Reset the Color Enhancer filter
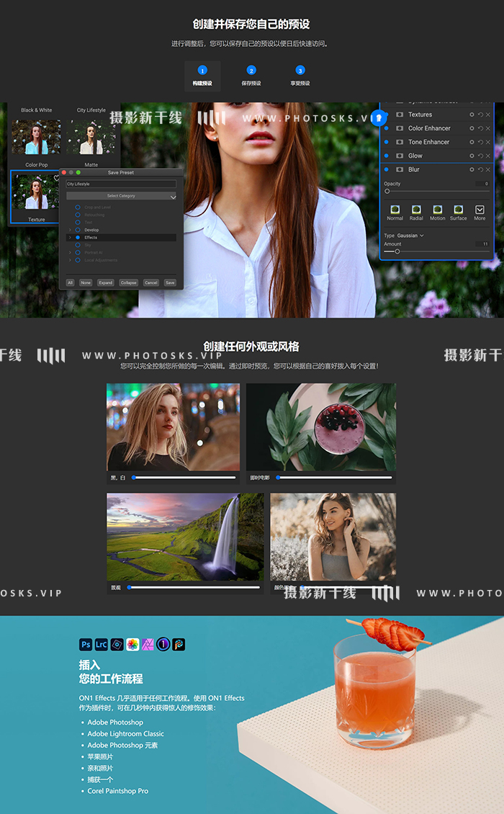 pos(480,128)
